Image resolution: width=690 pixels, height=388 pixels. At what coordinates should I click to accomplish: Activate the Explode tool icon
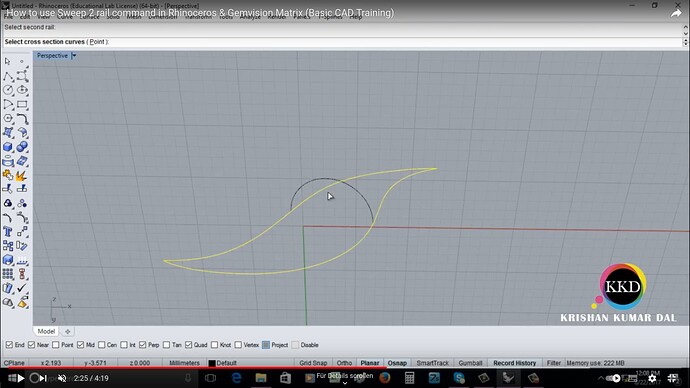(x=21, y=176)
